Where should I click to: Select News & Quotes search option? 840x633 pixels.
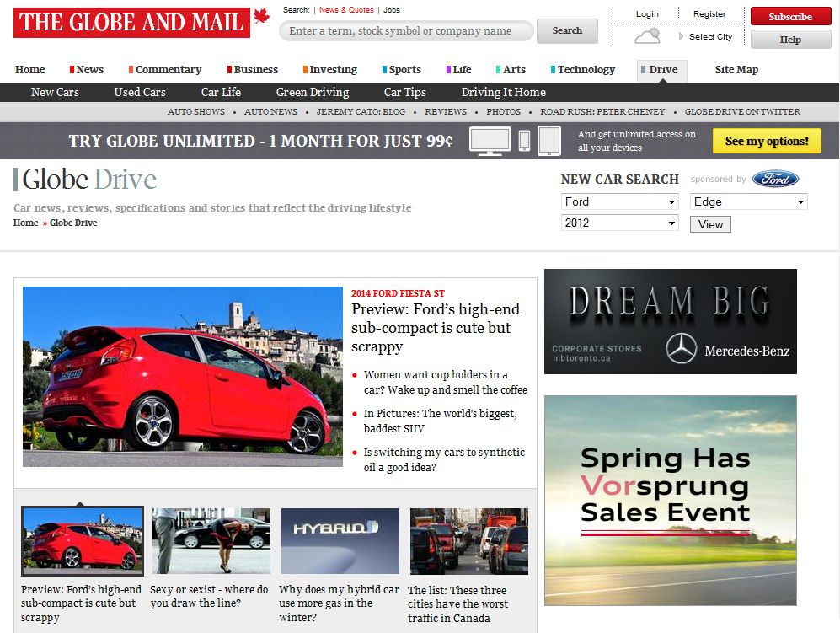(x=346, y=9)
